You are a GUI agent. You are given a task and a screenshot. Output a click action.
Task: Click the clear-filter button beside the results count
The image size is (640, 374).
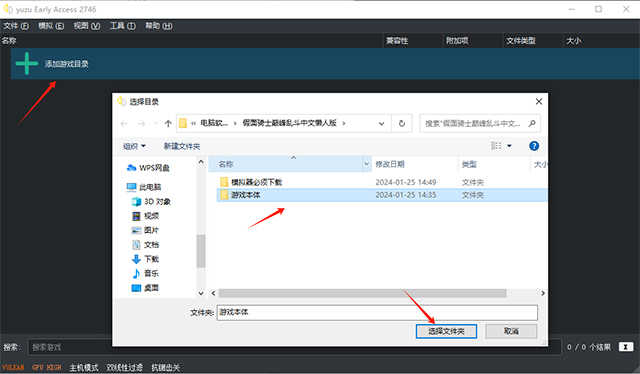(x=626, y=347)
